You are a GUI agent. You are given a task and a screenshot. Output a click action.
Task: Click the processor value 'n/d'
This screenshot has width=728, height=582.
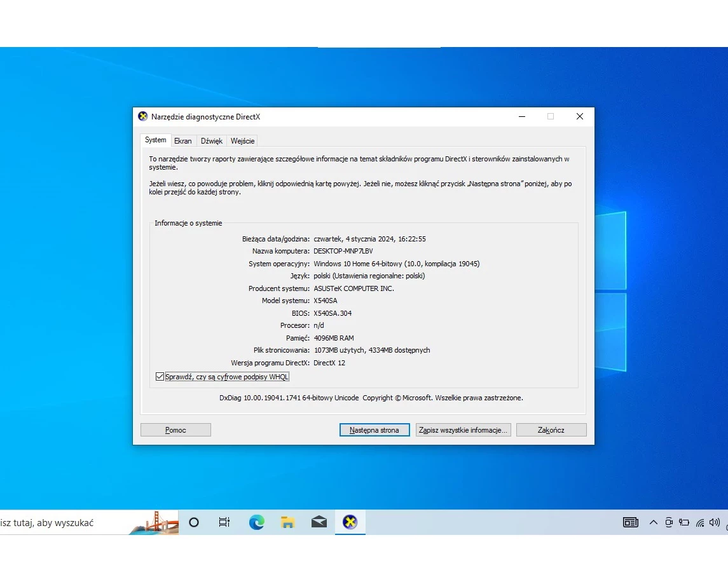319,325
